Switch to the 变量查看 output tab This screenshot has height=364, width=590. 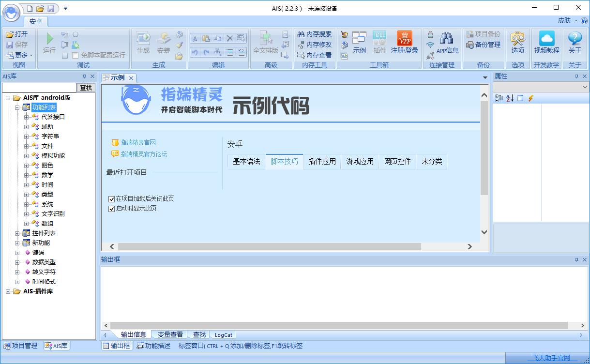170,334
